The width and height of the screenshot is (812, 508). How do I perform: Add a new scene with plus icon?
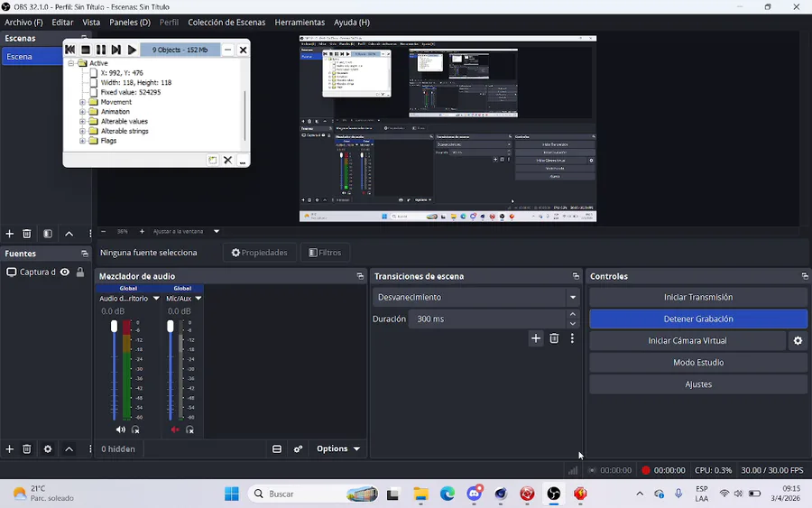point(9,234)
